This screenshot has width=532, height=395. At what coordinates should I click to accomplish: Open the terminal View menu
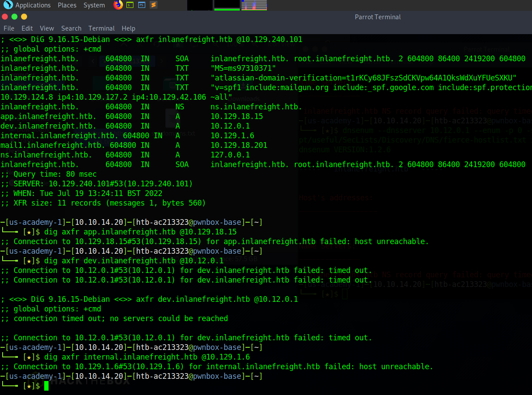pyautogui.click(x=47, y=28)
